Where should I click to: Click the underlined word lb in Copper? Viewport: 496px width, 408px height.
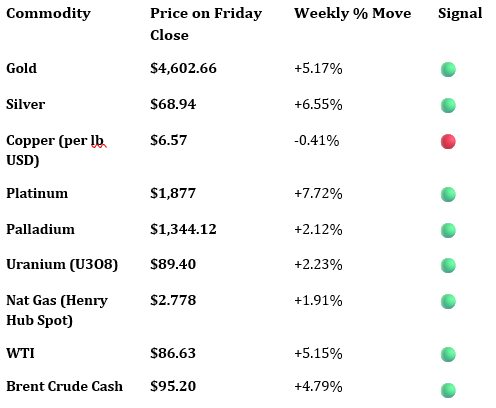97,140
